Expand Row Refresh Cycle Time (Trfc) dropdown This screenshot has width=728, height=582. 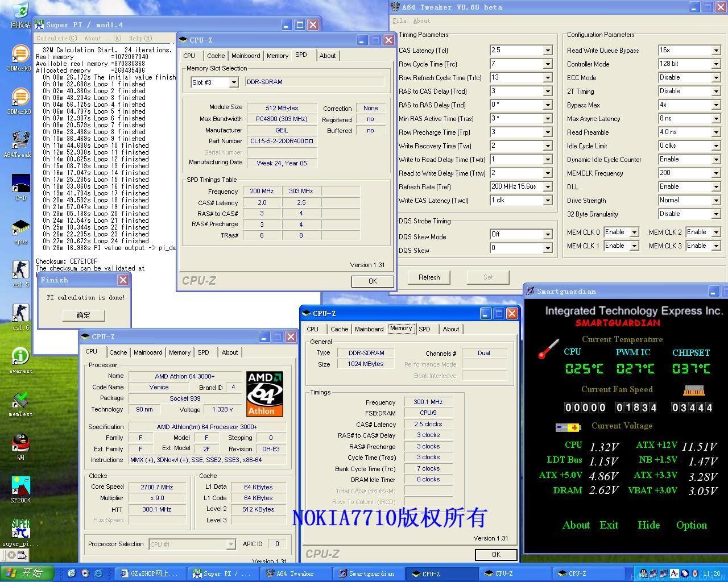[547, 78]
